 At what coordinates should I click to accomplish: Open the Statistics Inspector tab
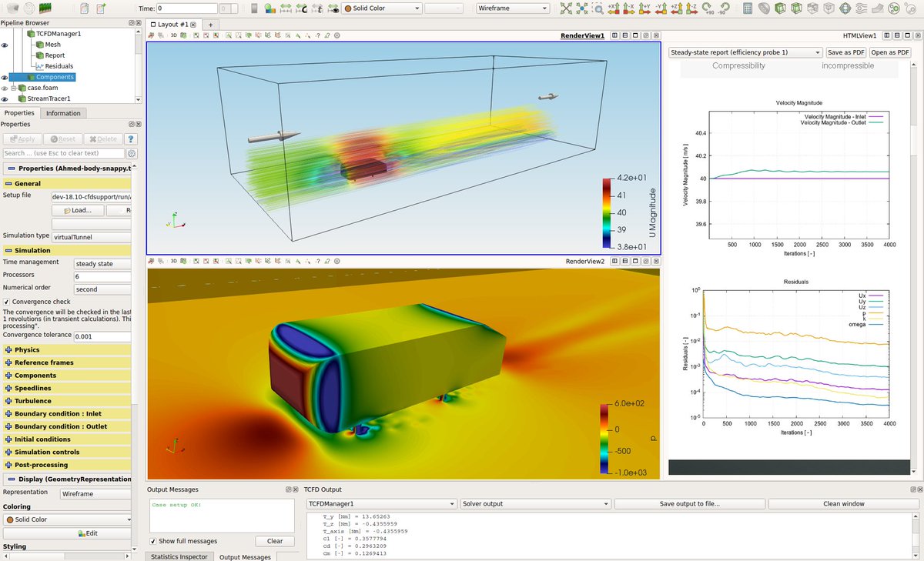point(179,556)
